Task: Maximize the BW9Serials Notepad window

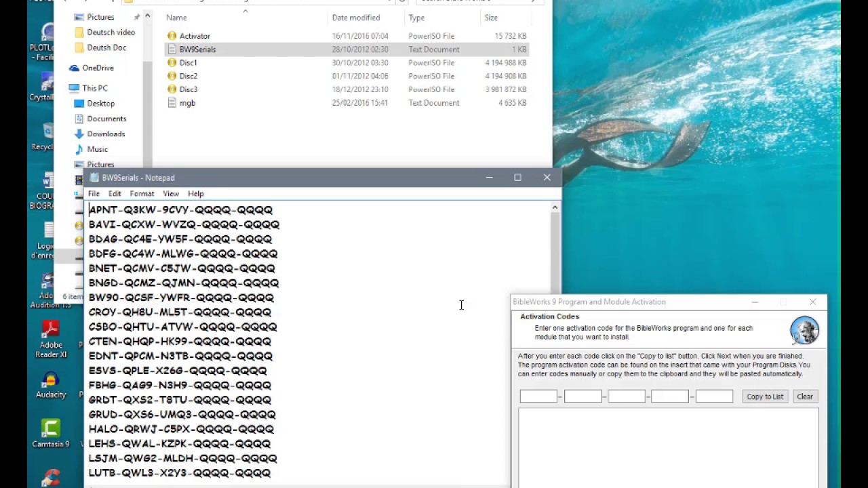Action: 517,178
